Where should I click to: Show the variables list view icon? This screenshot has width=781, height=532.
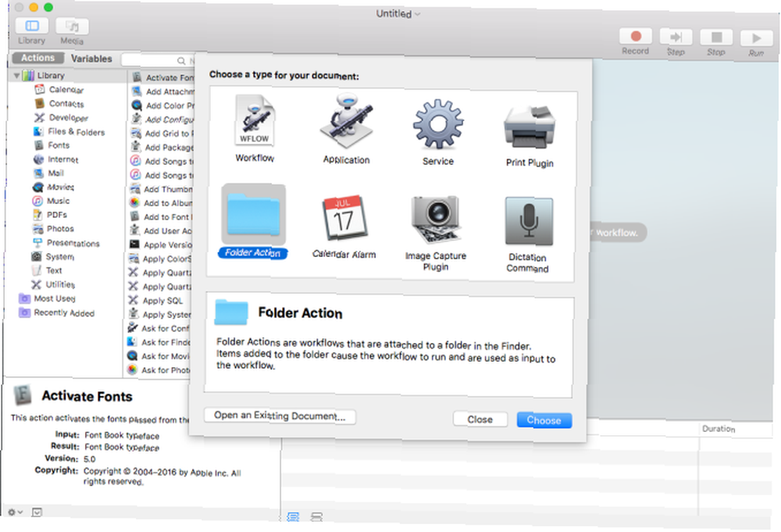coord(317,516)
